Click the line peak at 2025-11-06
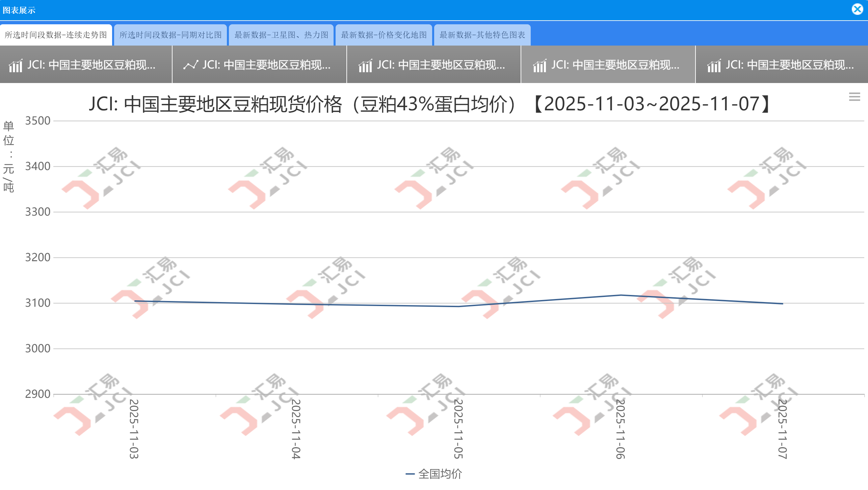Screen dimensions: 868x490 621,295
